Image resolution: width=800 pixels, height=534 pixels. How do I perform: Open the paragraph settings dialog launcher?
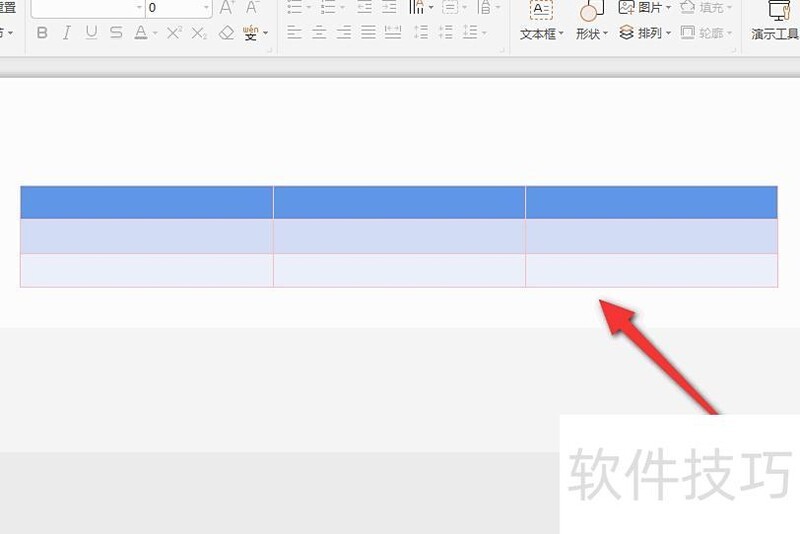[502, 50]
